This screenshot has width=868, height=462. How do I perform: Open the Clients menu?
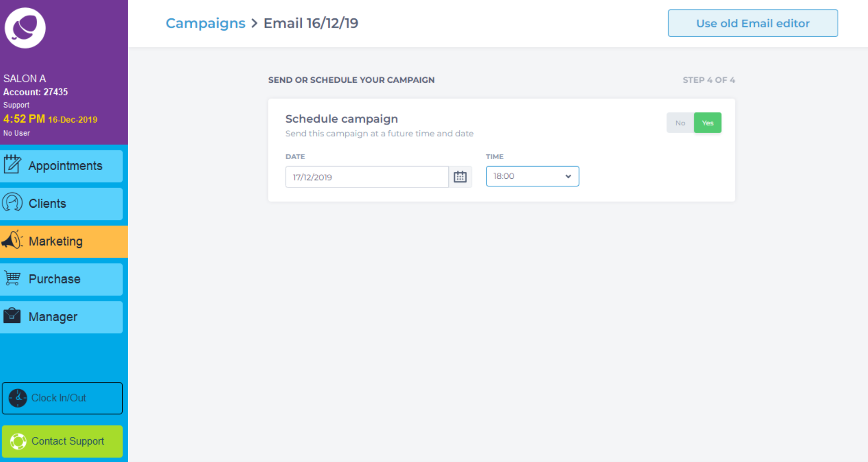coord(61,204)
